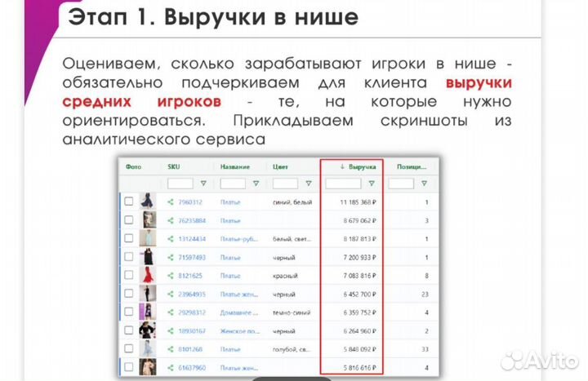This screenshot has height=381, width=588.
Task: Select the revenue cell 7 200 933 ₽
Action: [359, 257]
